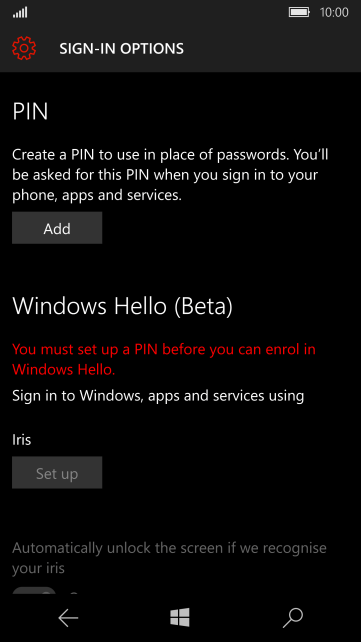Select the PIN section heading
Screen dimensions: 361x642
tap(30, 111)
